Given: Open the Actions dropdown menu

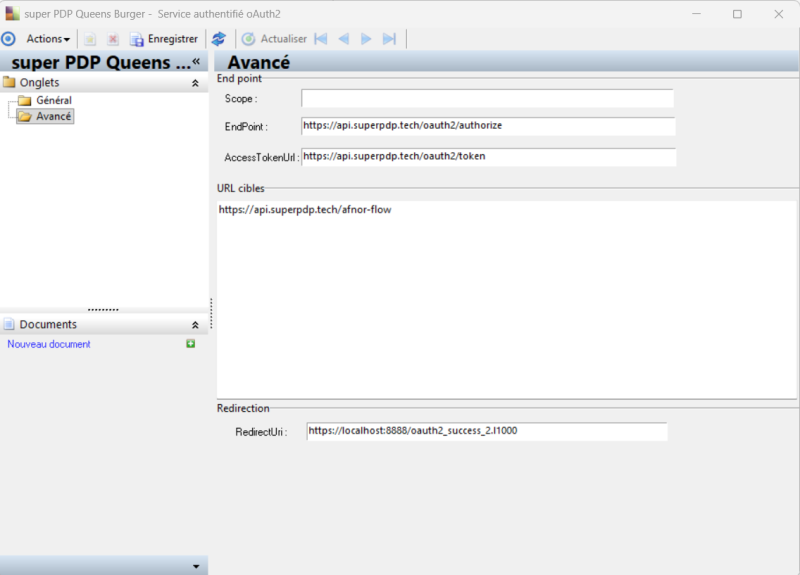Looking at the screenshot, I should (48, 39).
